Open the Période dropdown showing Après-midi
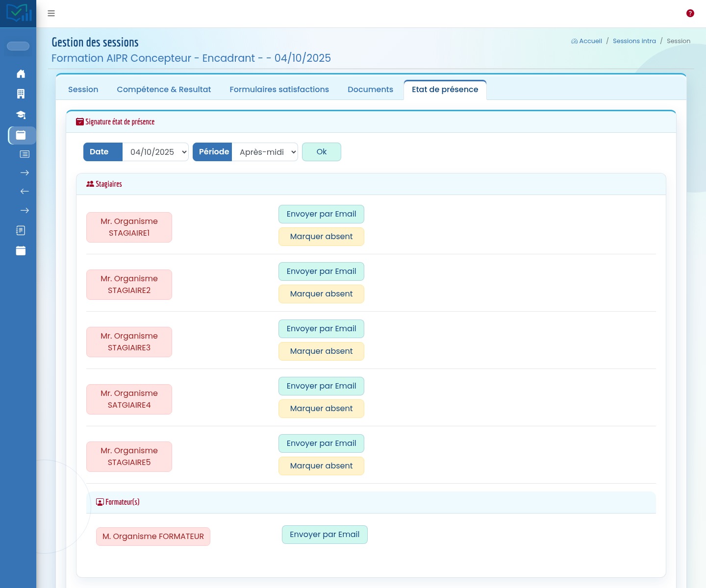Viewport: 706px width, 588px height. [265, 152]
